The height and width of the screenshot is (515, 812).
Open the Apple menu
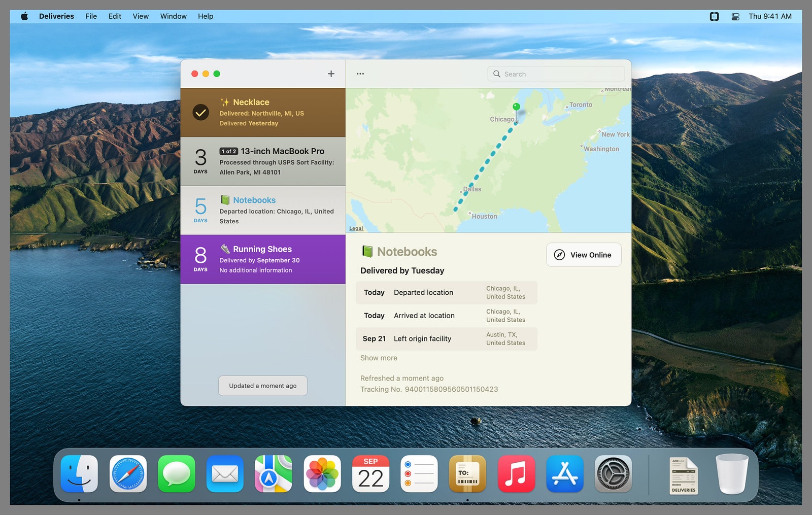[24, 16]
